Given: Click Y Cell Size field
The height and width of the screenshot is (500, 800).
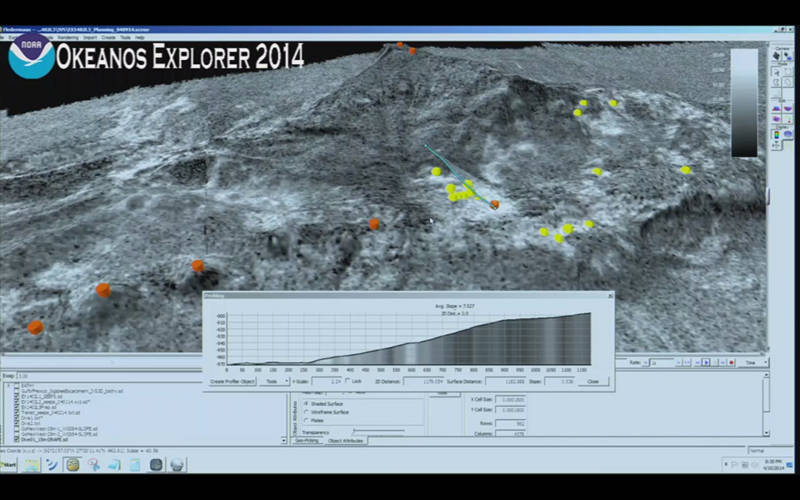Looking at the screenshot, I should coord(511,410).
